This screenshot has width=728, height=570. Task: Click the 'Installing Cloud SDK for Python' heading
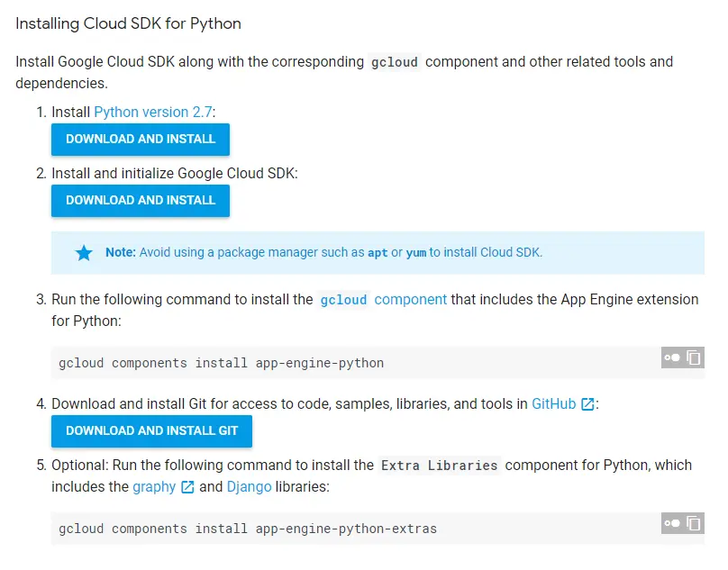(128, 23)
